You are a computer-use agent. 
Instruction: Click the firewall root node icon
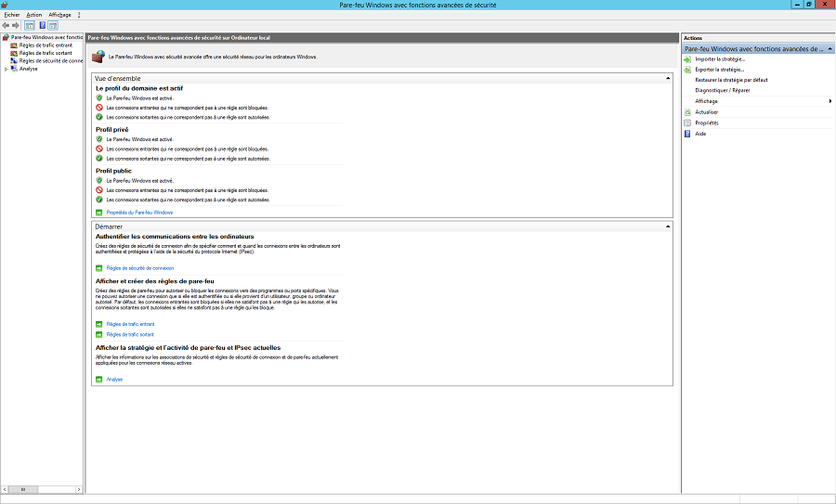[6, 37]
